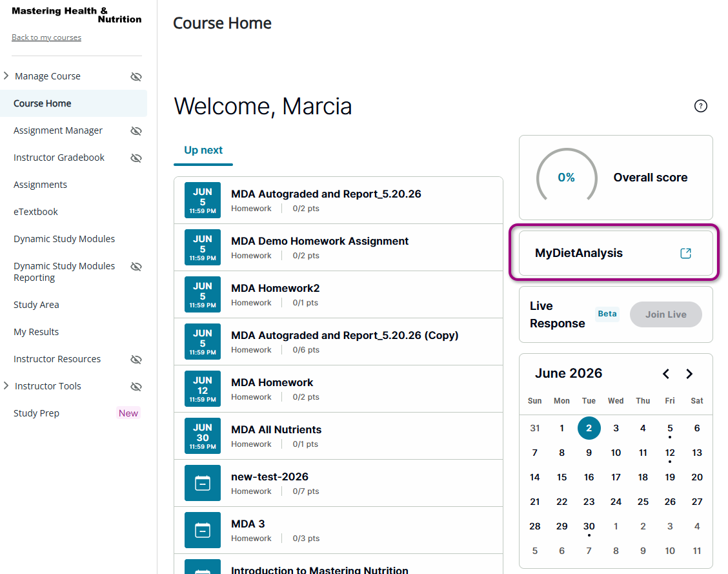Viewport: 728px width, 574px height.
Task: Open Dynamic Study Modules Reporting
Action: [x=64, y=272]
